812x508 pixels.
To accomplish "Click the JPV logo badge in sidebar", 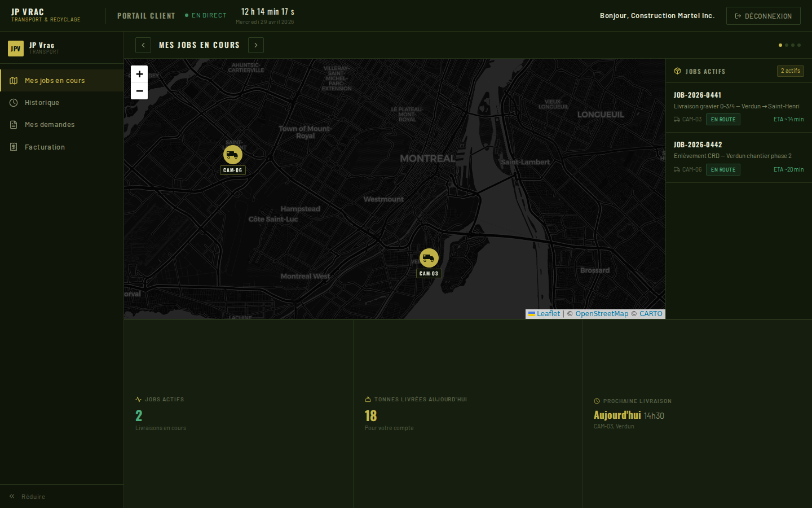I will point(16,49).
